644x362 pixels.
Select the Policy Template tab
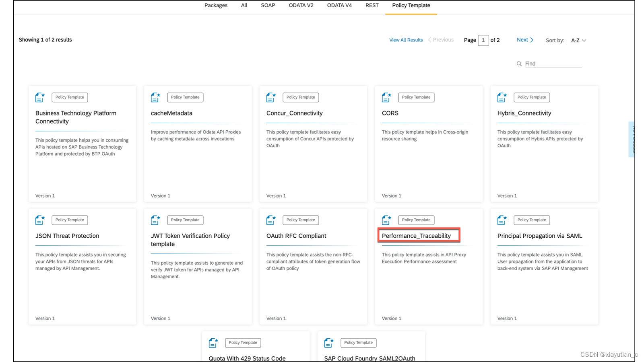tap(411, 5)
